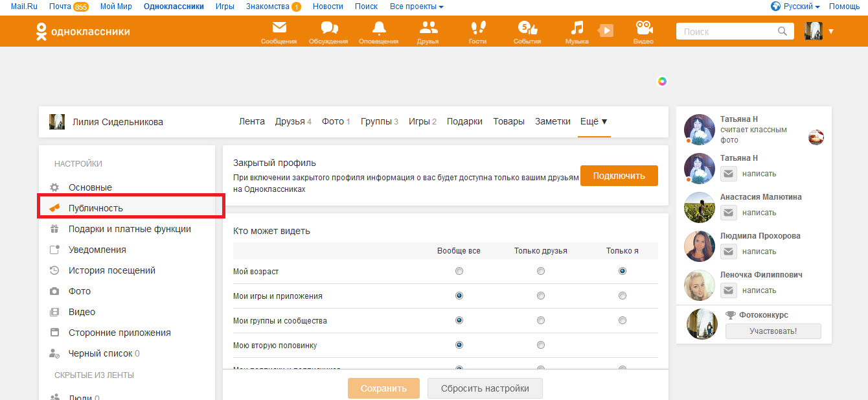868x400 pixels.
Task: Open the Все проекты dropdown
Action: click(x=417, y=6)
